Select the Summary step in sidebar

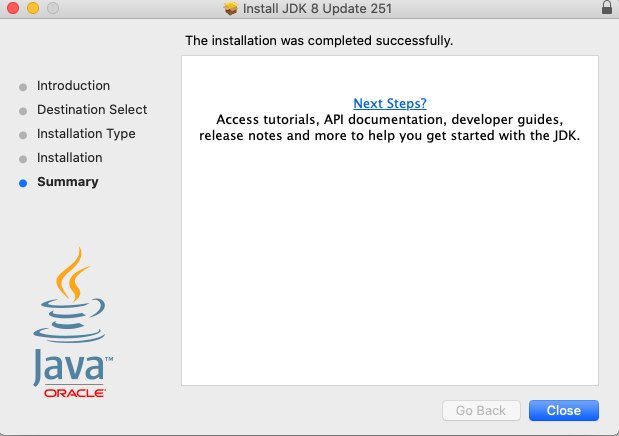(68, 182)
